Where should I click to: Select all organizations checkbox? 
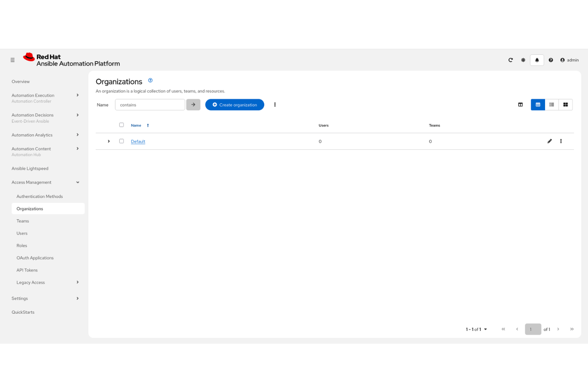click(x=122, y=125)
